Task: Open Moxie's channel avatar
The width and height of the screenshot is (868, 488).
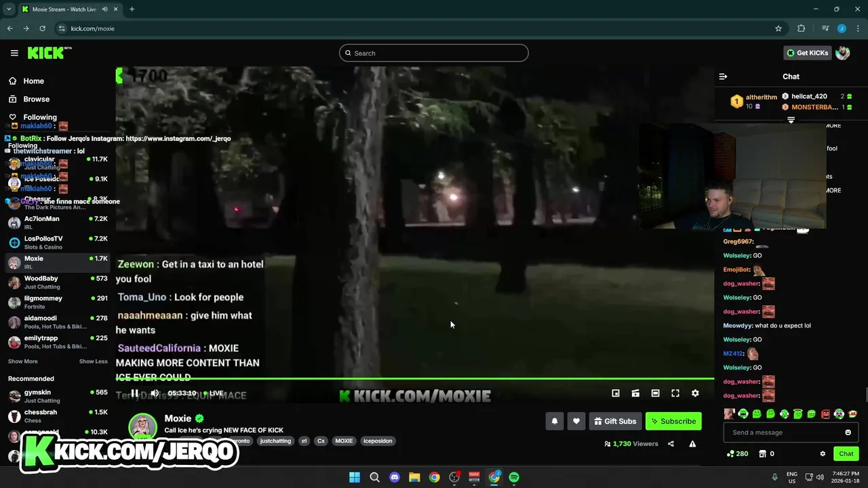Action: [x=143, y=426]
